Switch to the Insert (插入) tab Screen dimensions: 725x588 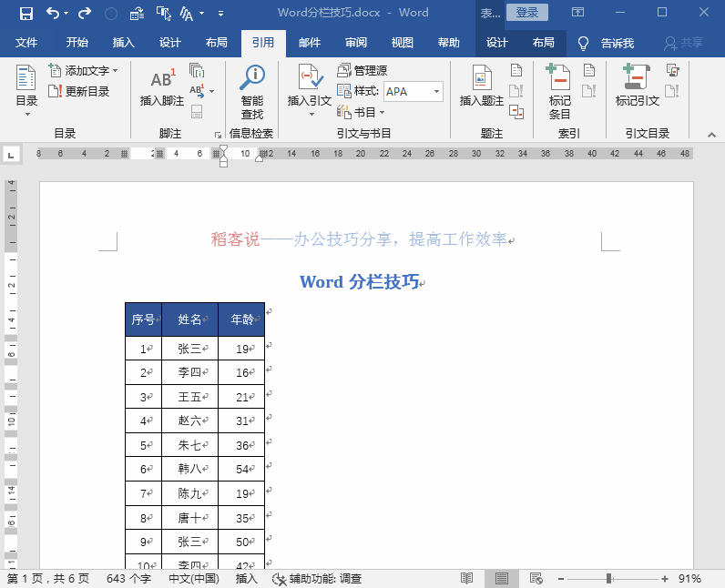coord(124,43)
